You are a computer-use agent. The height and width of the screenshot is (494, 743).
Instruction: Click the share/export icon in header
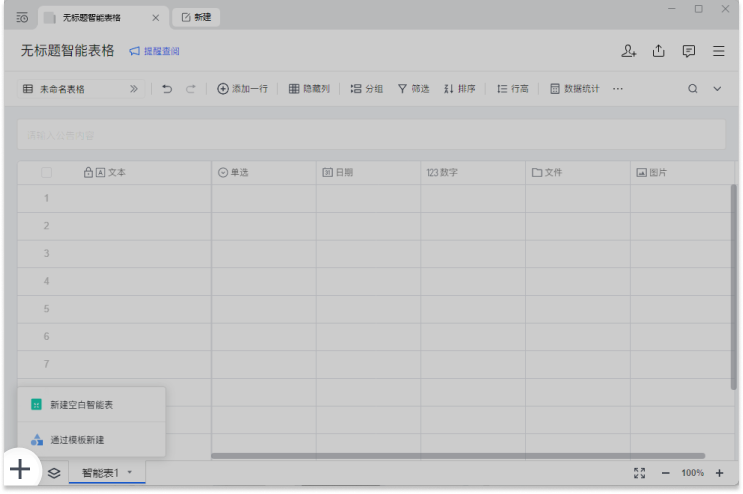click(659, 51)
